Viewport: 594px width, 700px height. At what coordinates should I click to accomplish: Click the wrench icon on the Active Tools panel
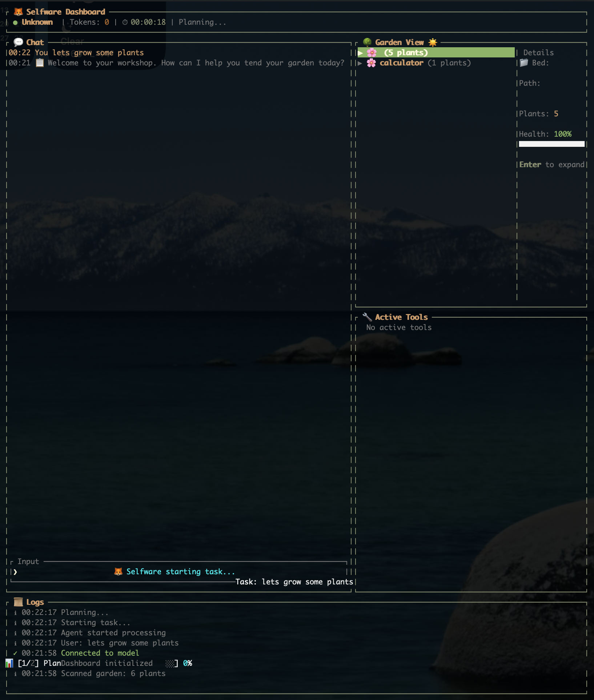[368, 317]
